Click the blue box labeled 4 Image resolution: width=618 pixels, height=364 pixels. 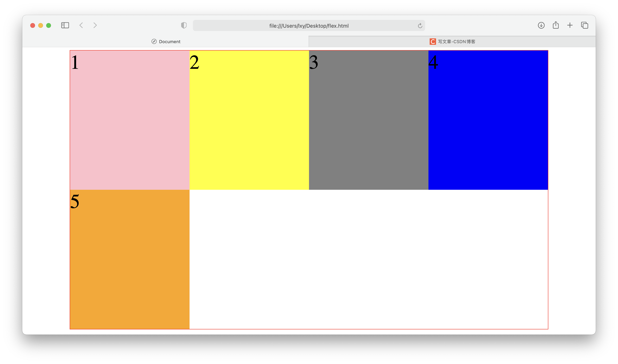(x=488, y=120)
